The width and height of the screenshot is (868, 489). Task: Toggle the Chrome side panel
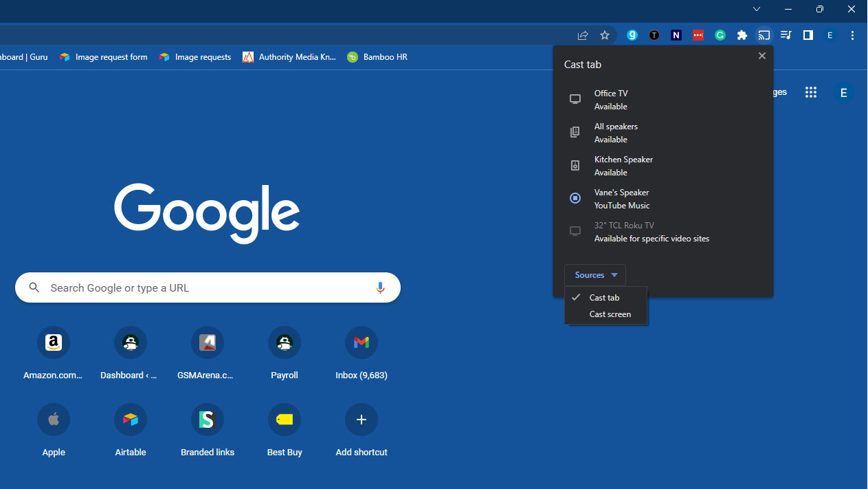808,35
